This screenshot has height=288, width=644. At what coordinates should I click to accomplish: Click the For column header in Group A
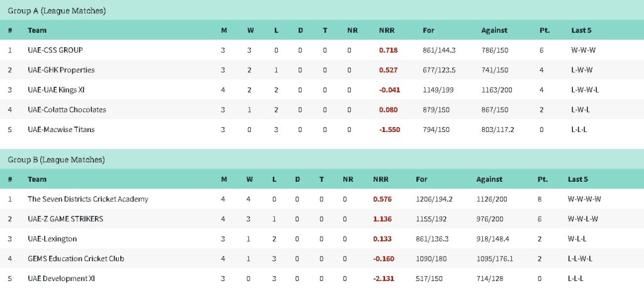pos(428,30)
